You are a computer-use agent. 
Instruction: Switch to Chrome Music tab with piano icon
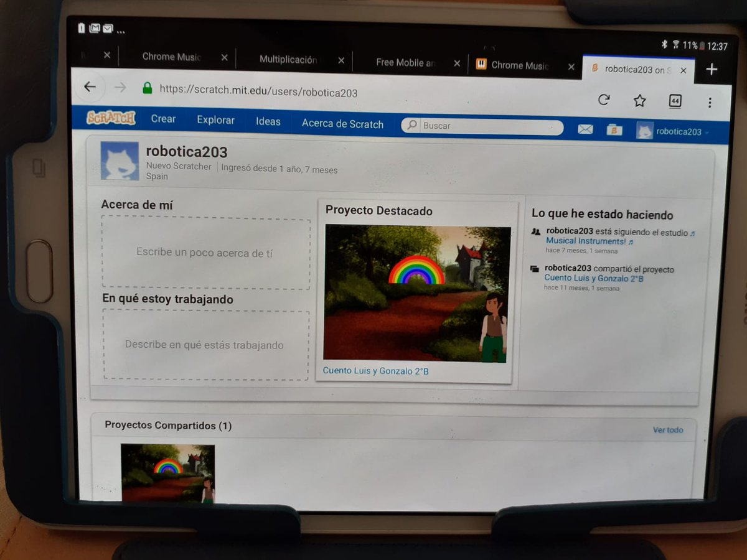(x=519, y=65)
